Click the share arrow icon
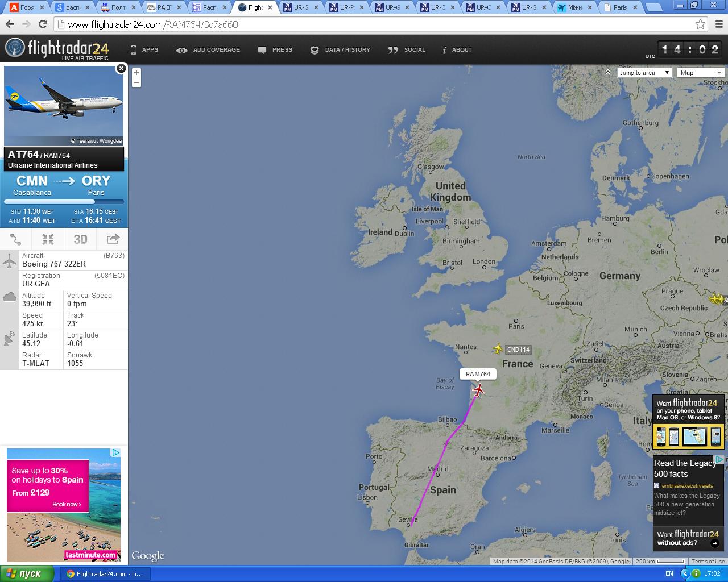This screenshot has height=582, width=728. [113, 239]
